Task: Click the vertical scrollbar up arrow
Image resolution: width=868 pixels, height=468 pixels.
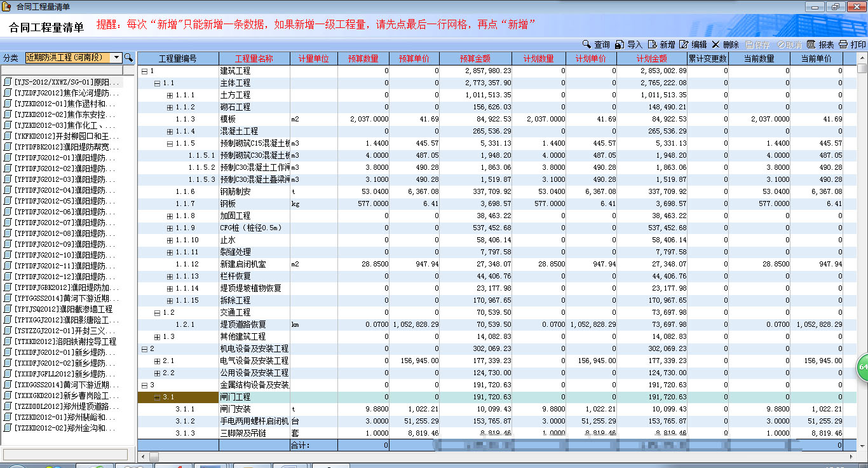Action: [862, 57]
